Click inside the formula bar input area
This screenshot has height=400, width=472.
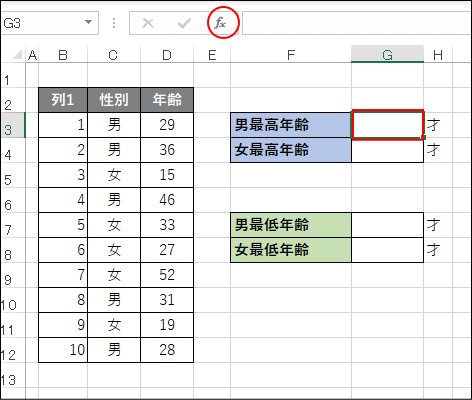coord(357,23)
